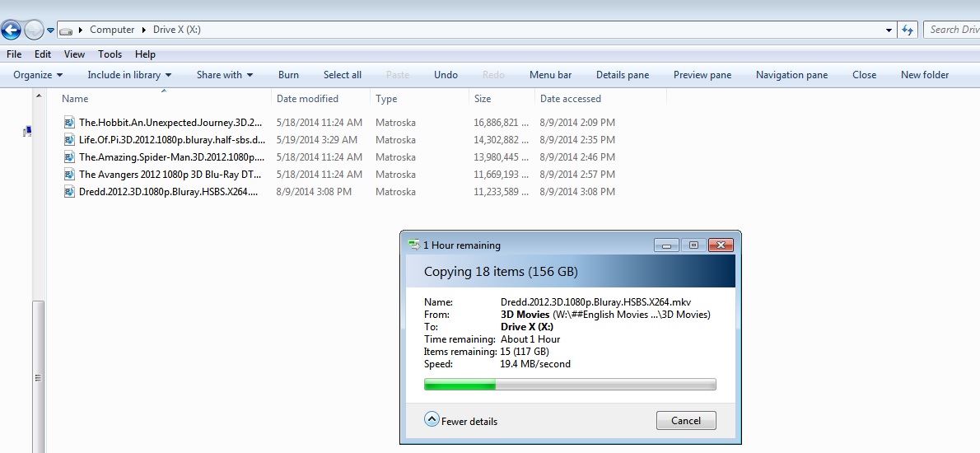The image size is (980, 453).
Task: Click Close in the toolbar
Action: point(865,75)
